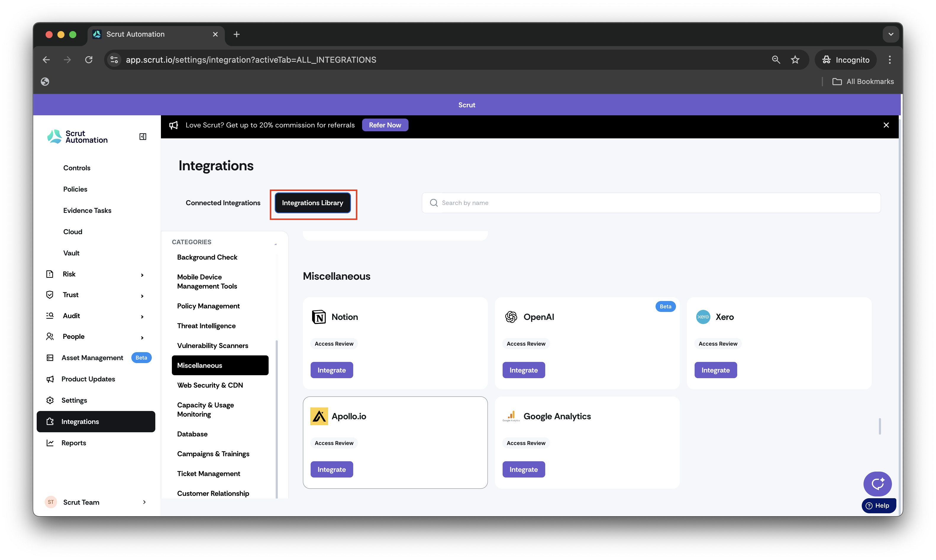Click the Notion logo icon
936x560 pixels.
click(319, 317)
